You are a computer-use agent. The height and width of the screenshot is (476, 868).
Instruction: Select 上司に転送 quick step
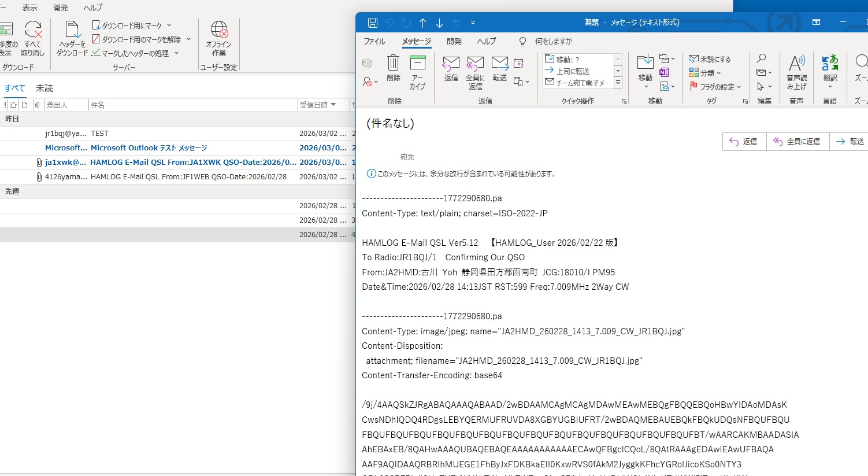572,71
